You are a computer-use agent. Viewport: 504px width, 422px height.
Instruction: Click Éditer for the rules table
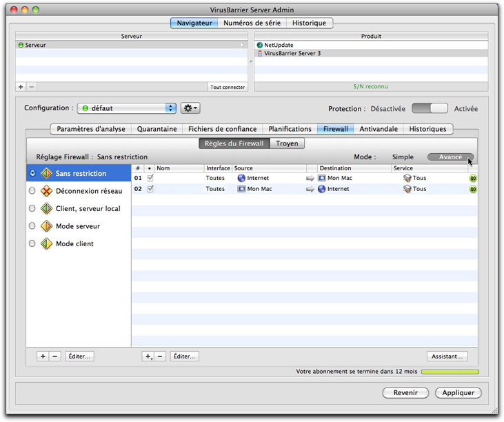pyautogui.click(x=185, y=356)
